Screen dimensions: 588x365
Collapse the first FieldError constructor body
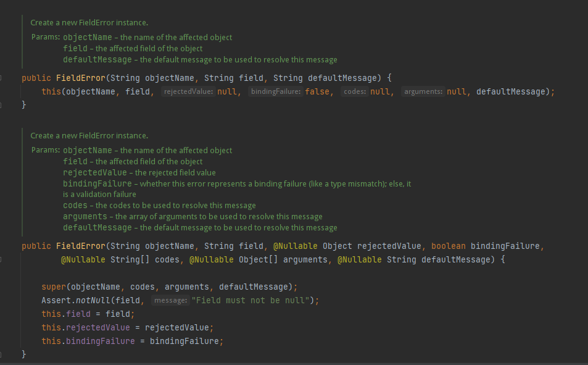[2, 78]
